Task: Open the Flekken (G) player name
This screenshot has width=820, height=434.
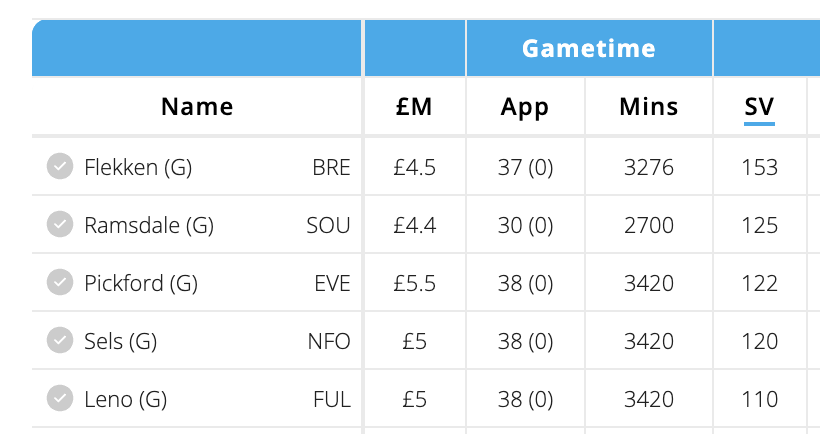Action: pyautogui.click(x=138, y=167)
